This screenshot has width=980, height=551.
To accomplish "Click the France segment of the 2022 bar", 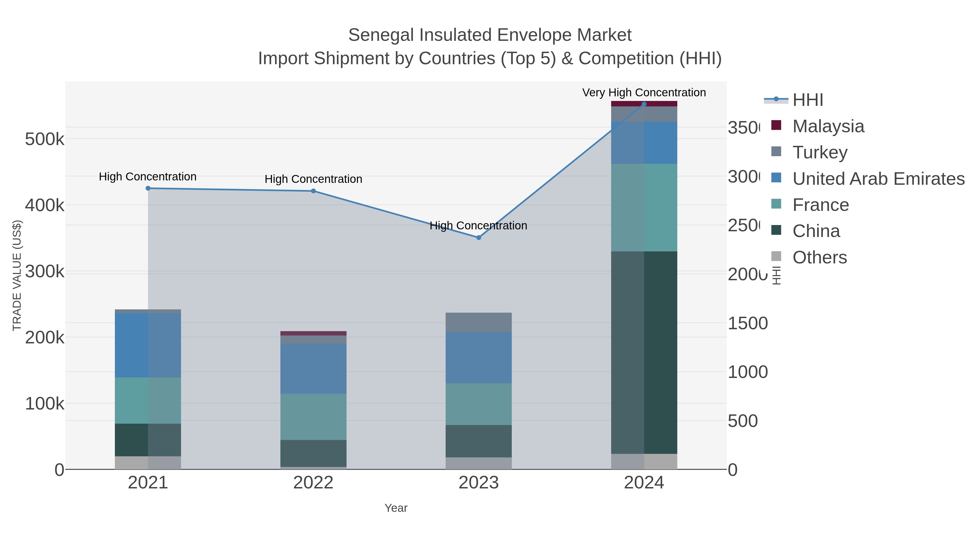I will pyautogui.click(x=314, y=417).
